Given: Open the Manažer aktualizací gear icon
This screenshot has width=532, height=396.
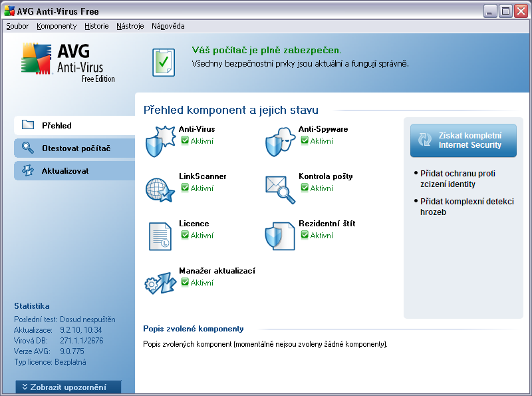Looking at the screenshot, I should click(x=160, y=283).
